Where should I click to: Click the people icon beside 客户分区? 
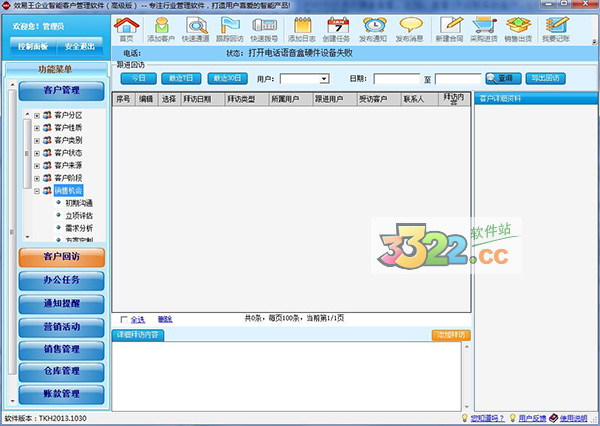[47, 115]
